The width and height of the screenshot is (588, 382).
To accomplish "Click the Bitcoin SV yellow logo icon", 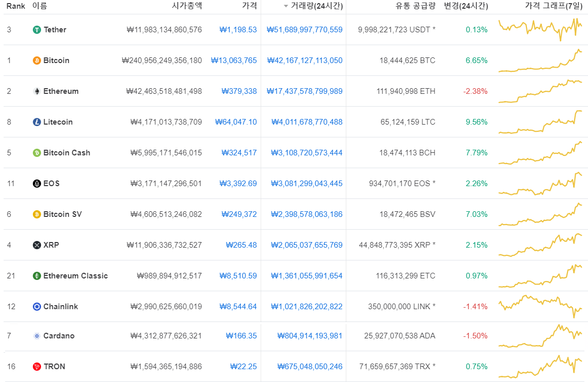I will (37, 214).
